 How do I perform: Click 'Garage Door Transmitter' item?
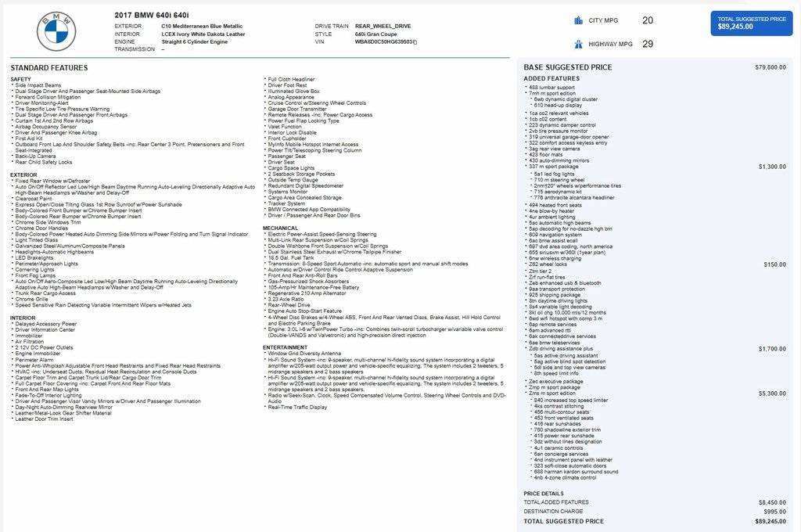coord(297,109)
